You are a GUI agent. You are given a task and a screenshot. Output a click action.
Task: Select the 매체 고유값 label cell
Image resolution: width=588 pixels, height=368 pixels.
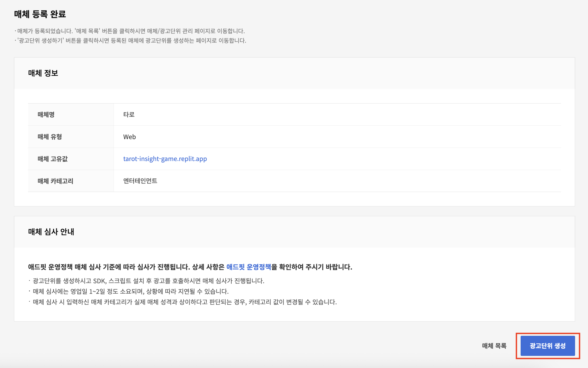[x=53, y=159]
